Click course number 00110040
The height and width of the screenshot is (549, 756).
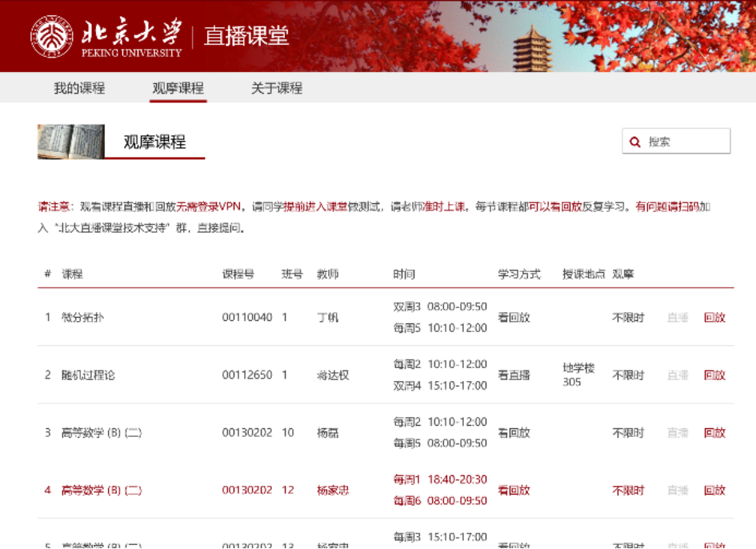tap(247, 318)
